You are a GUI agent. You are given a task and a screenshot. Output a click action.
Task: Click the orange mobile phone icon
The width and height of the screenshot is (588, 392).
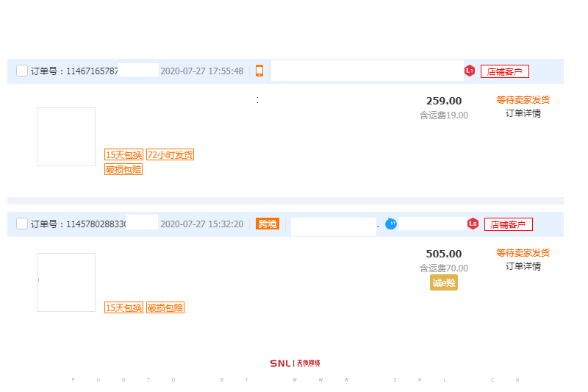259,71
